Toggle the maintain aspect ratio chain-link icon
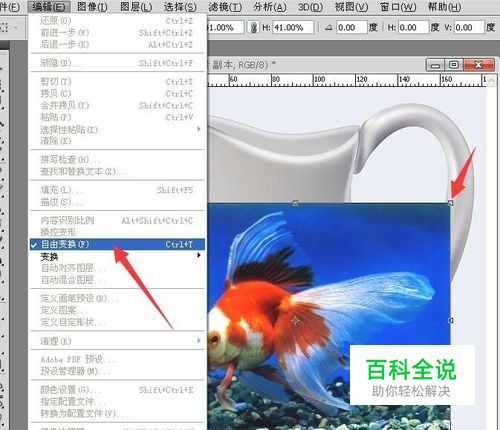Viewport: 500px width, 430px height. pyautogui.click(x=253, y=27)
